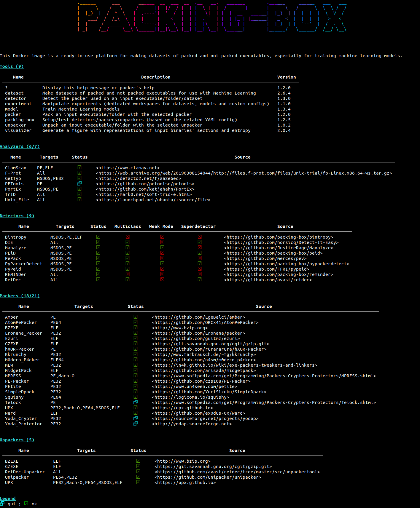The width and height of the screenshot is (420, 508).
Task: Click RetDec's green Superdetector checkmark
Action: (x=200, y=279)
